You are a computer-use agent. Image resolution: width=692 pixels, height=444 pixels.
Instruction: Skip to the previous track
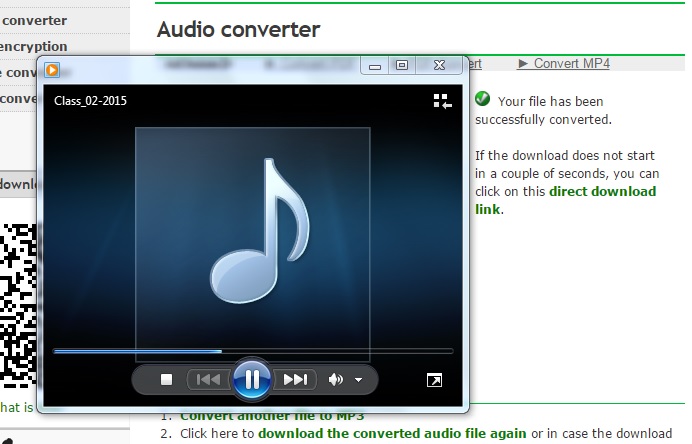pos(208,380)
